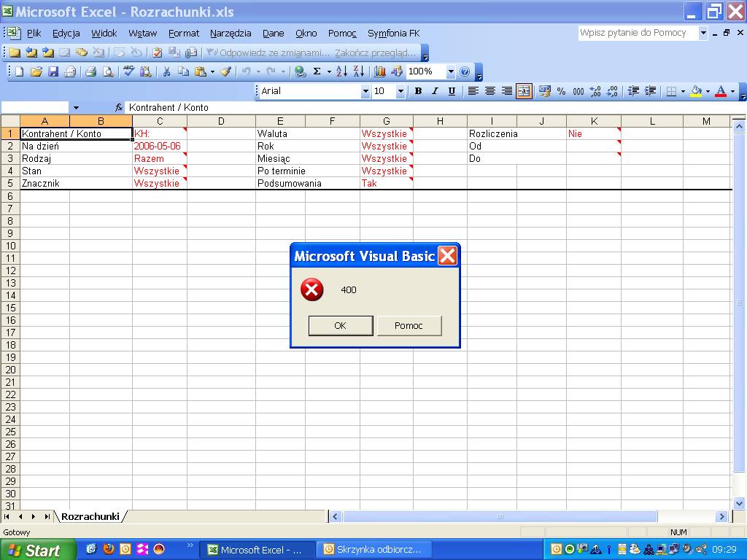The height and width of the screenshot is (560, 747).
Task: Open the Fill Color dropdown arrow
Action: click(708, 91)
